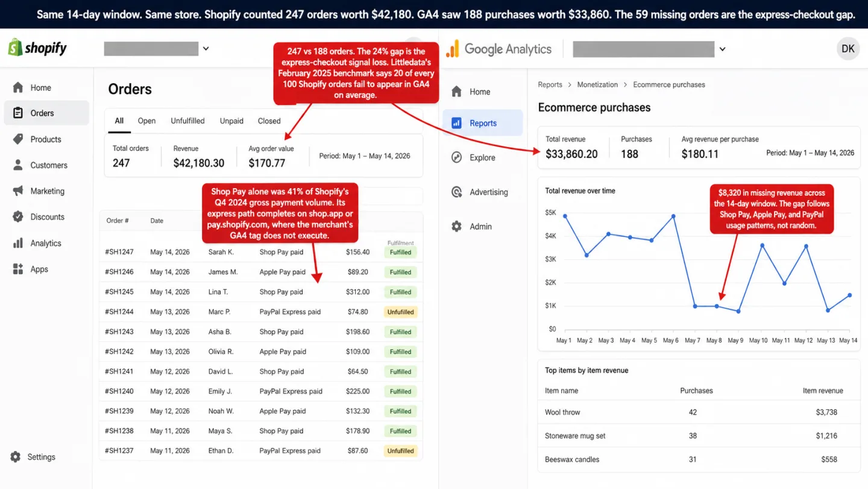Viewport: 868px width, 489px height.
Task: Switch to the Unfulfilled orders tab
Action: pos(187,121)
